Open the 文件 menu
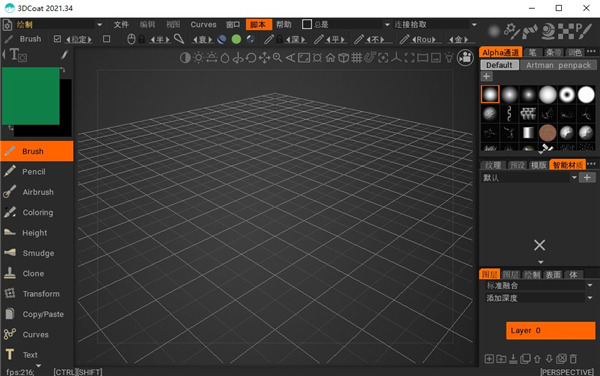Image resolution: width=600 pixels, height=376 pixels. point(121,24)
